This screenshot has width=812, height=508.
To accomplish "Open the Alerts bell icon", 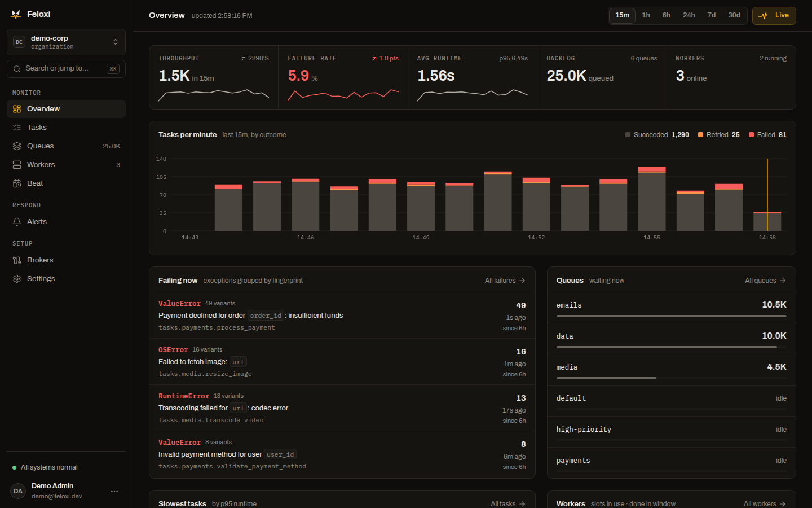I will pyautogui.click(x=17, y=222).
